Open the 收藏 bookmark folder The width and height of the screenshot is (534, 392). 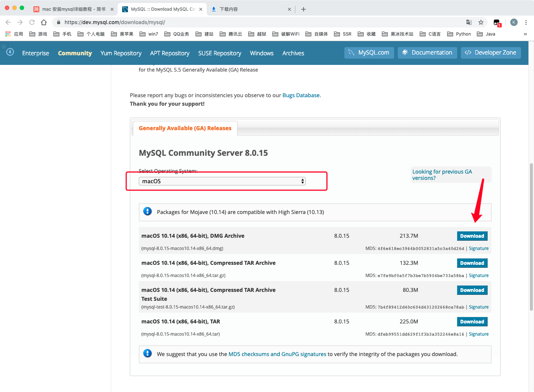coord(367,34)
